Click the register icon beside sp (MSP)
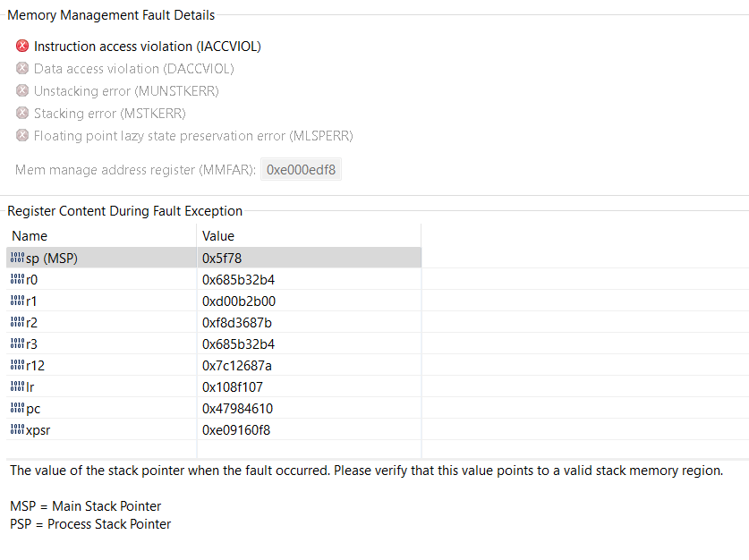The image size is (749, 560). 17,259
